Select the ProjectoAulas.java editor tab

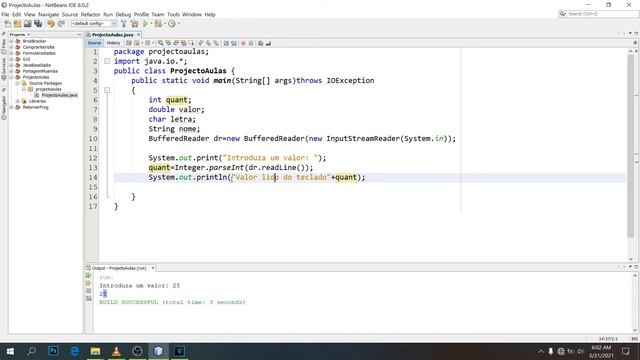point(113,35)
